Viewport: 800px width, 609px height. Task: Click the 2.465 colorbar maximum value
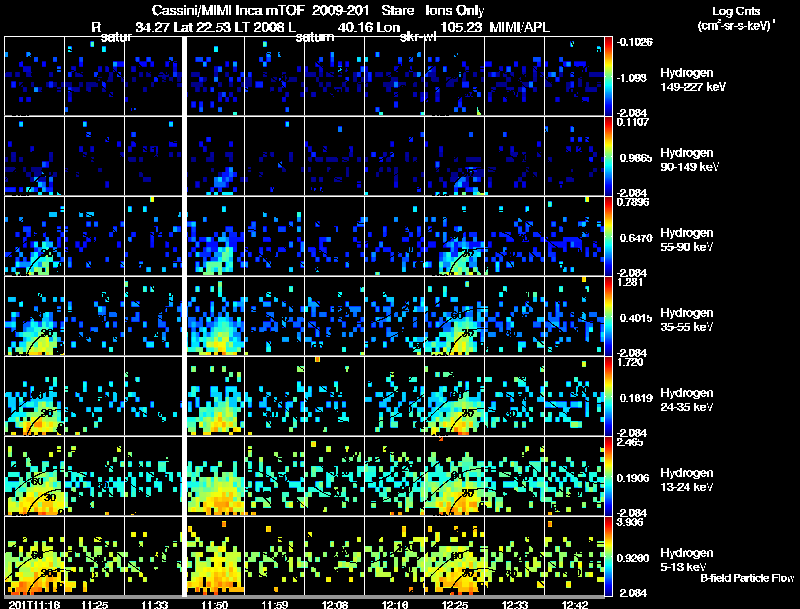(630, 442)
